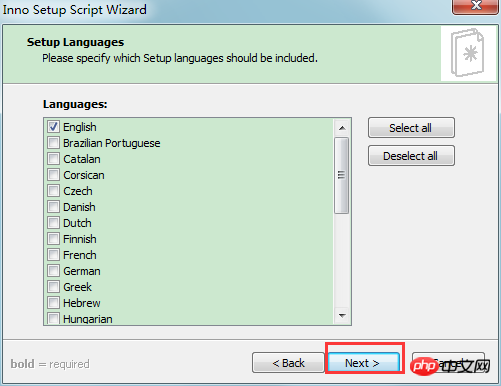Close the Inno Setup Script Wizard window

click(476, 6)
